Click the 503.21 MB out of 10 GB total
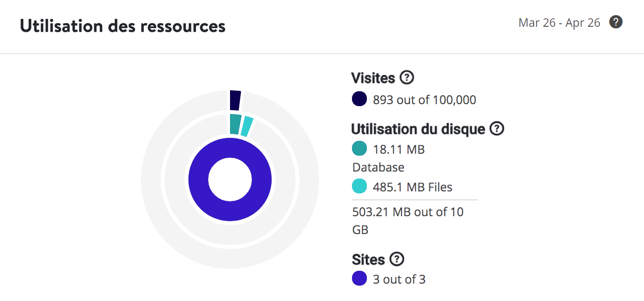 [x=408, y=220]
